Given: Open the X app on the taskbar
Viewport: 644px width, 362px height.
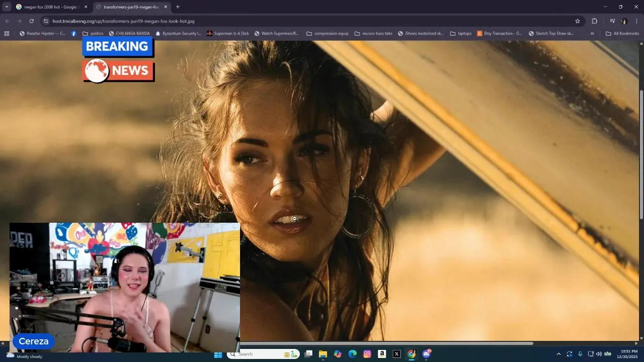Looking at the screenshot, I should [396, 354].
